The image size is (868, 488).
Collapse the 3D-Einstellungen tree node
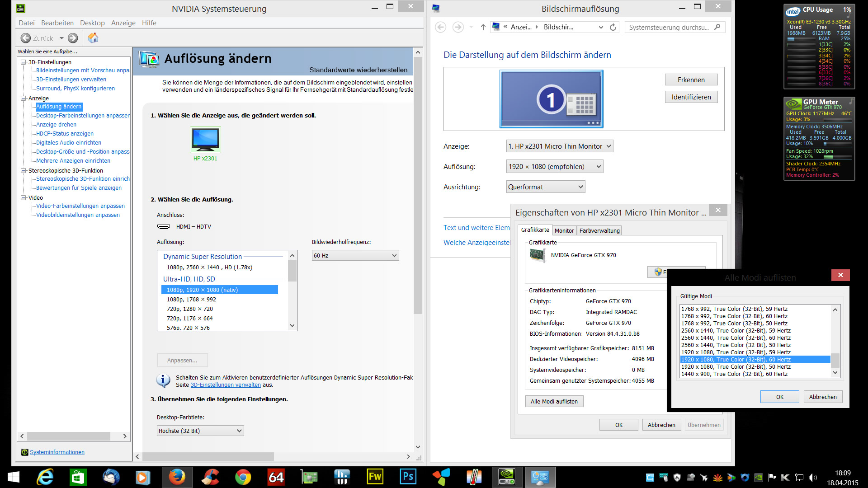pos(23,62)
